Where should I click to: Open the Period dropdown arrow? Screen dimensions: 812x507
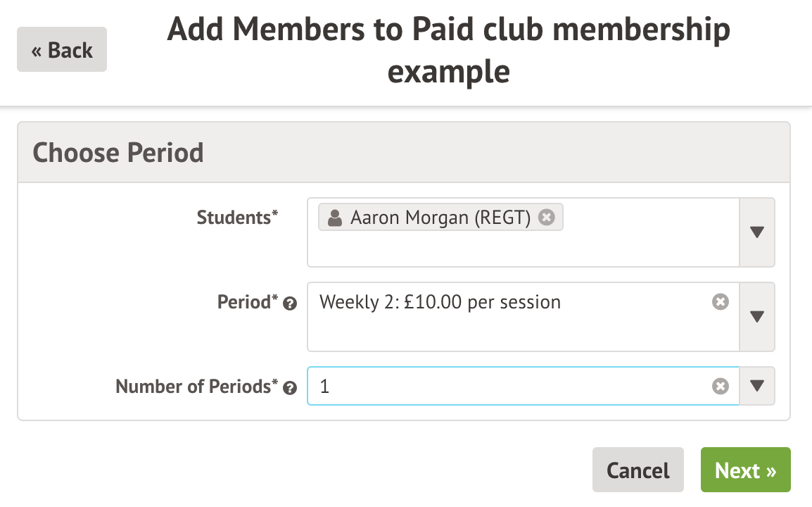(757, 317)
